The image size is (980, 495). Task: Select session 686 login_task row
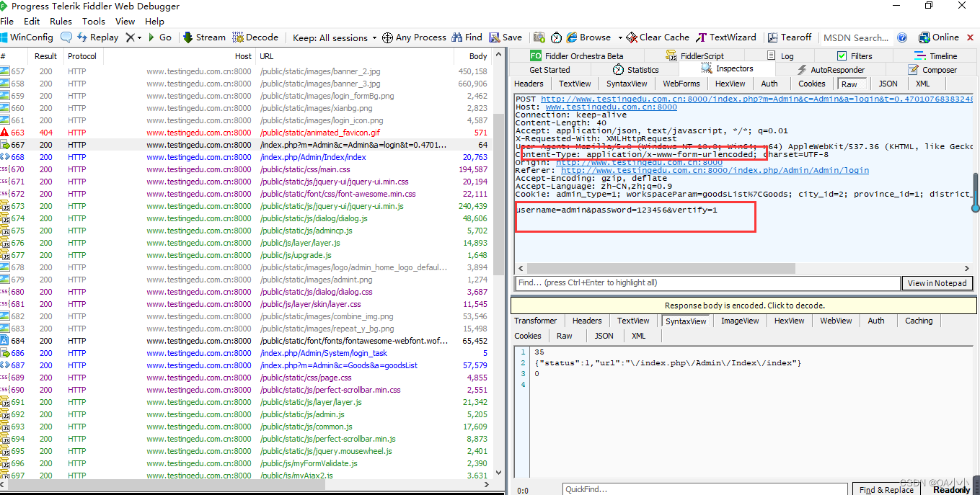[246, 353]
